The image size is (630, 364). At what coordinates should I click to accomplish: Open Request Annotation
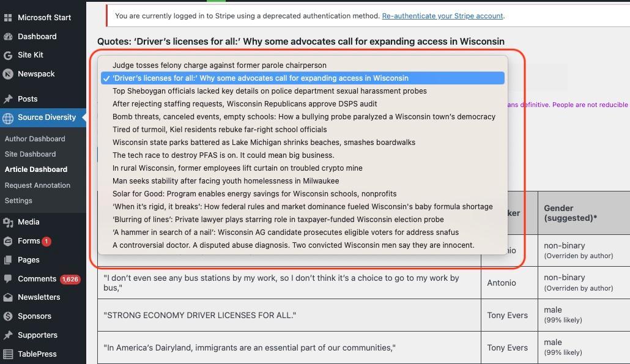(38, 185)
